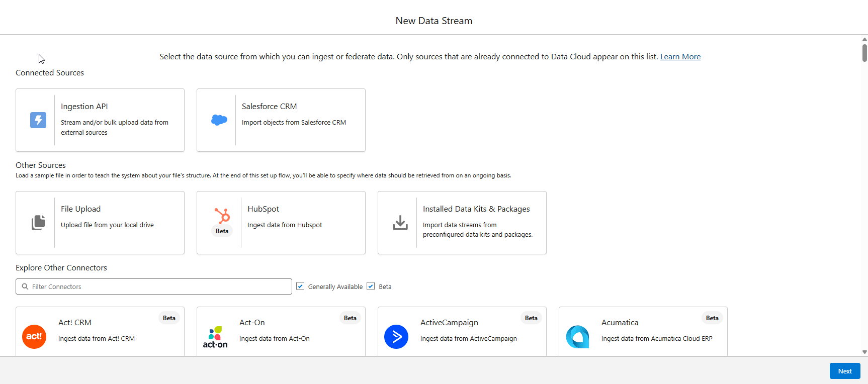Select the Ingestion API title text

pos(84,107)
